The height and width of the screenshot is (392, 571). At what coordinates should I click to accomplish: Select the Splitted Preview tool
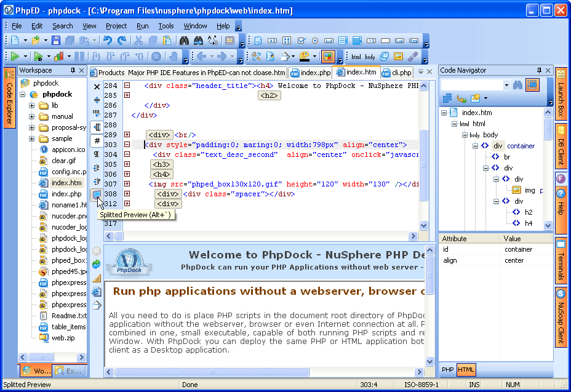pos(96,195)
